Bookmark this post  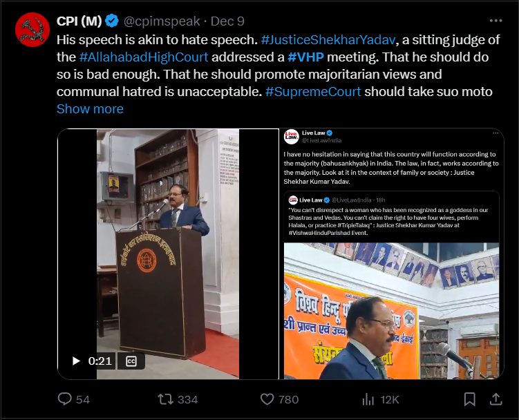click(x=470, y=399)
